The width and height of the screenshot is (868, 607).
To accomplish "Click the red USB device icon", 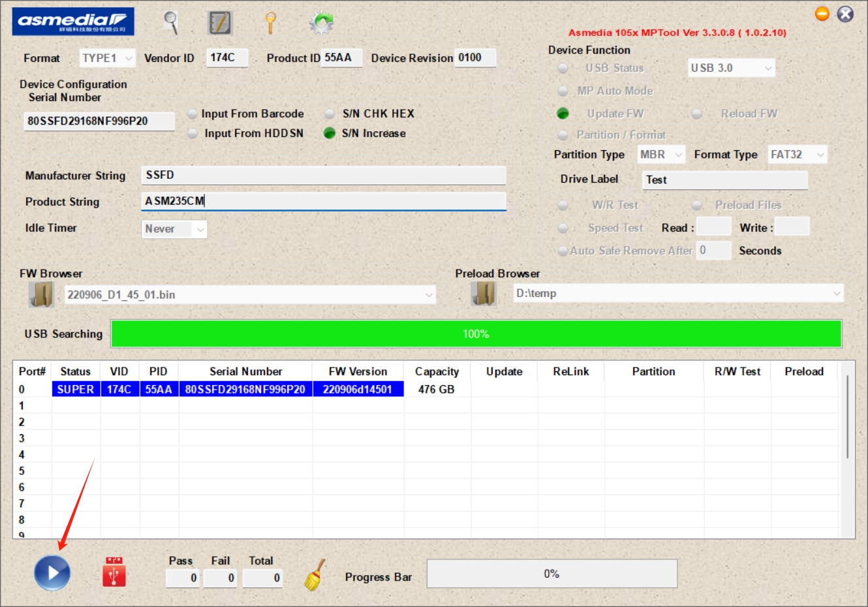I will point(114,572).
